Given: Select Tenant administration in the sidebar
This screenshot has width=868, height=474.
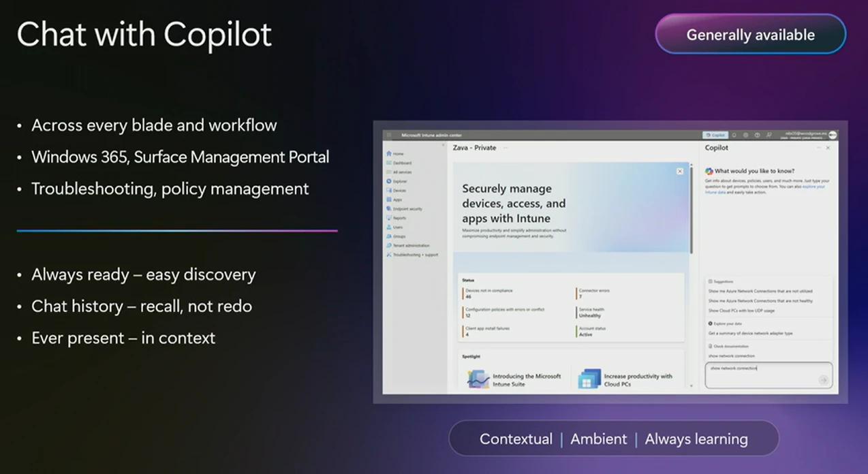Looking at the screenshot, I should pyautogui.click(x=408, y=245).
